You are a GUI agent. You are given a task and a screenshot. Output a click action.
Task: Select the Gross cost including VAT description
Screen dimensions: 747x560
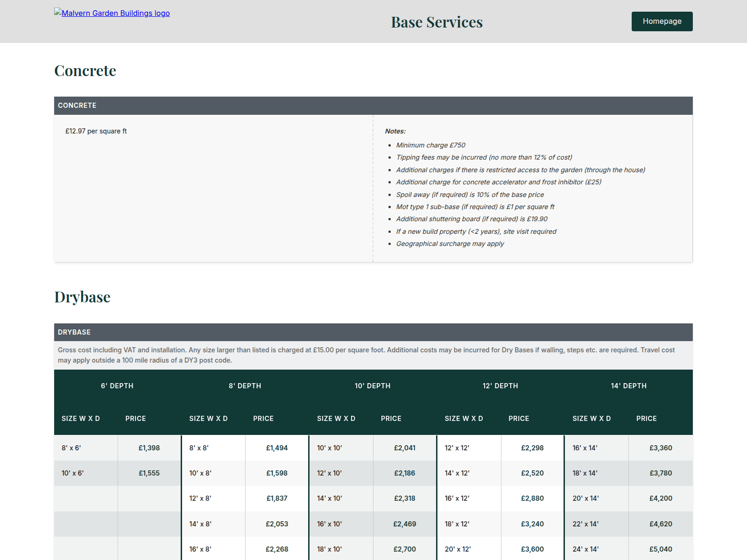point(373,355)
